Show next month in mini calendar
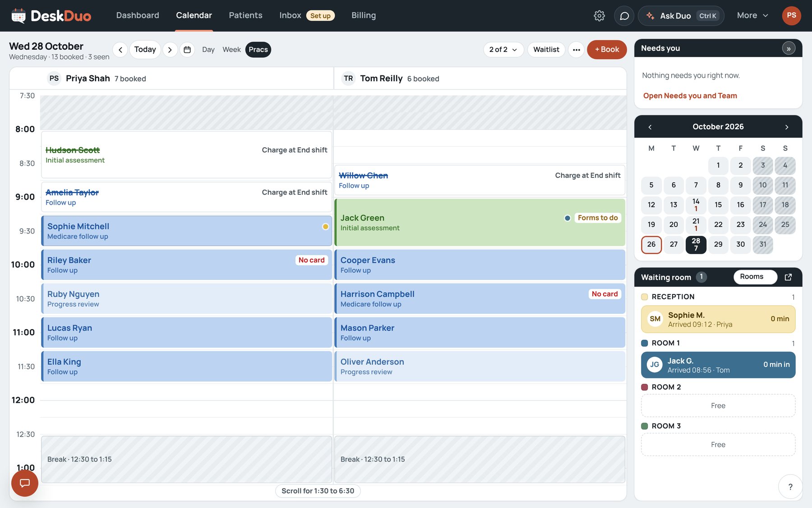The width and height of the screenshot is (812, 508). point(787,127)
